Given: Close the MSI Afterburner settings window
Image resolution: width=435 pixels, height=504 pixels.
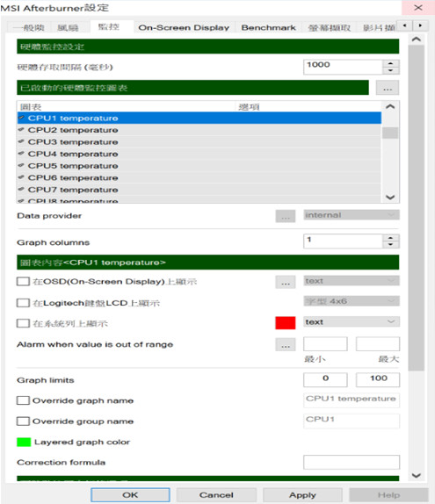Looking at the screenshot, I should (418, 7).
